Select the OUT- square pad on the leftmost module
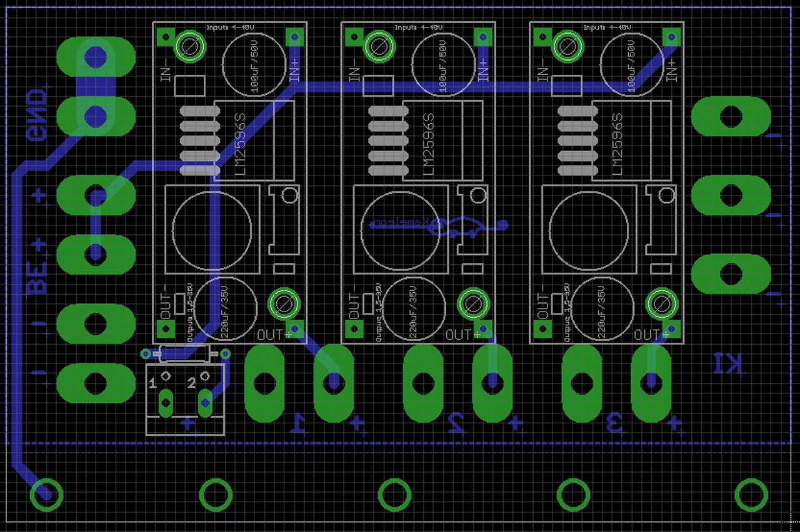This screenshot has height=532, width=800. [x=166, y=328]
